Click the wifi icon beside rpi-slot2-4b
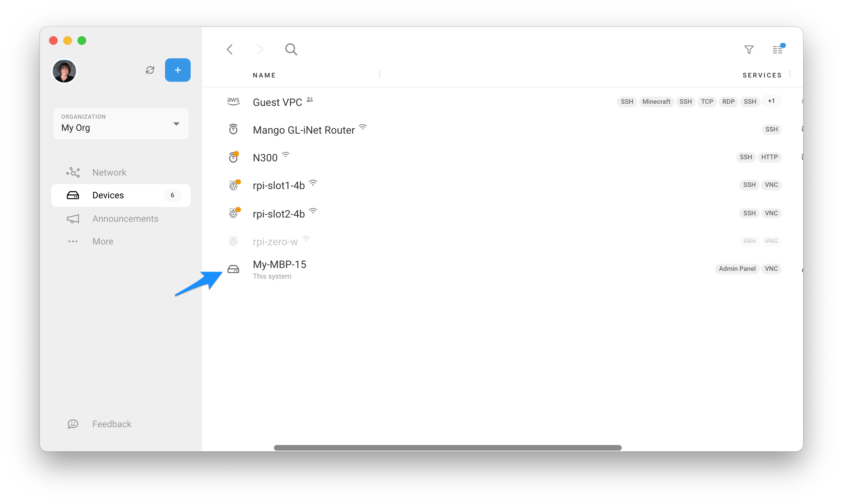 click(313, 211)
